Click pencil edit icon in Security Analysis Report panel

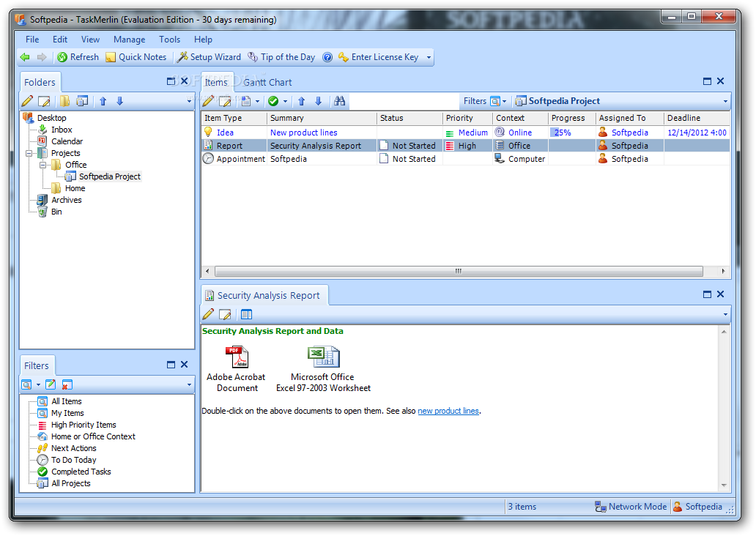[208, 315]
